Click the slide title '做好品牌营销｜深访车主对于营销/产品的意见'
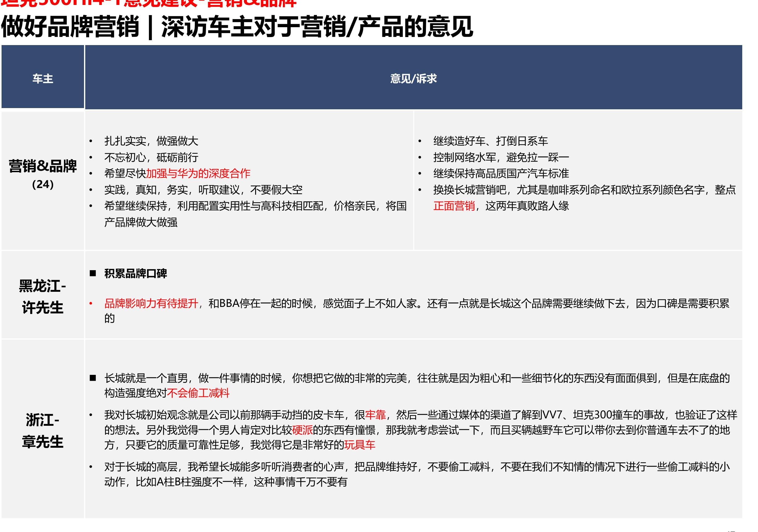The width and height of the screenshot is (758, 532). click(x=237, y=27)
